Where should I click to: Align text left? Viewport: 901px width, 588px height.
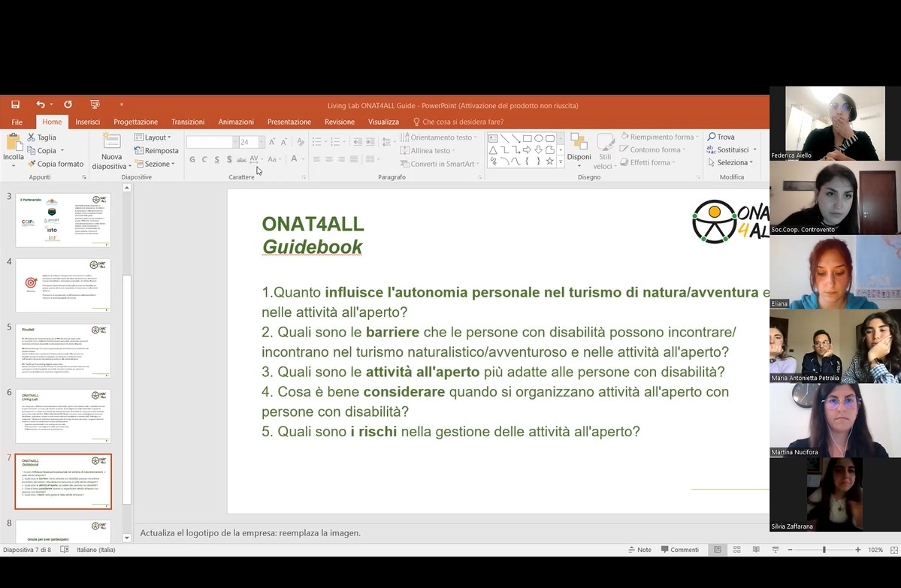(316, 159)
